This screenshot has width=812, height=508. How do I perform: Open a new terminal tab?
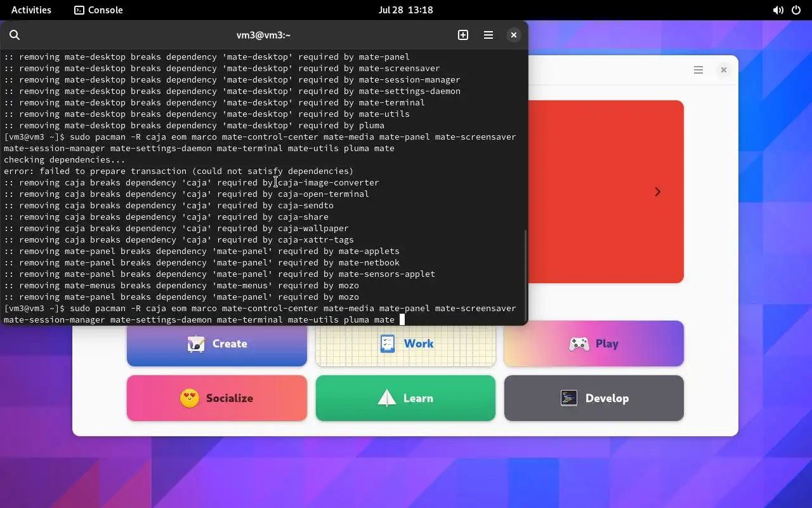(463, 35)
